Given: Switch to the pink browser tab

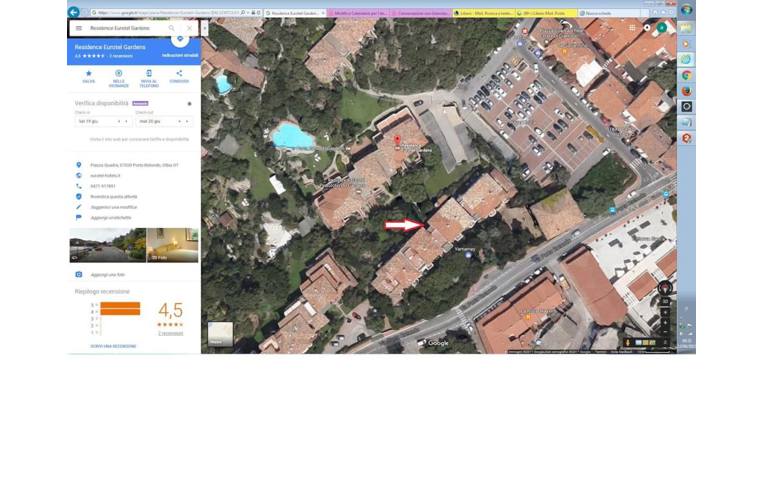Looking at the screenshot, I should click(358, 13).
